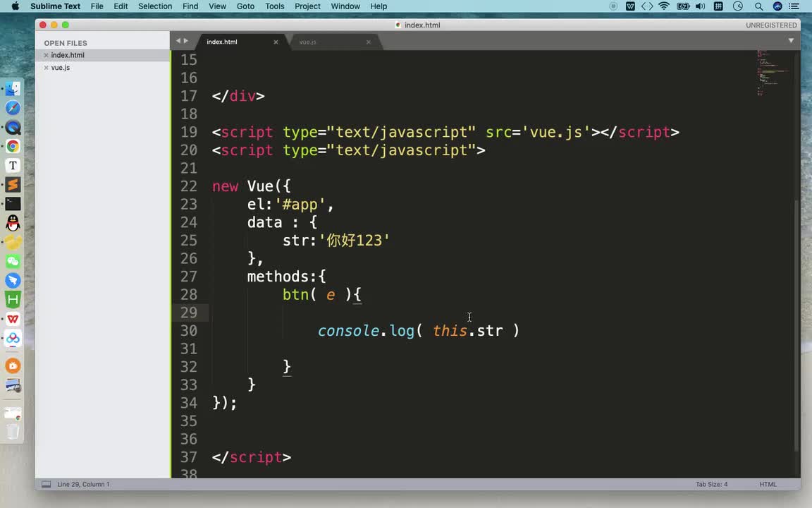Place cursor in 'this.str' on line 30
The width and height of the screenshot is (812, 508).
(467, 331)
